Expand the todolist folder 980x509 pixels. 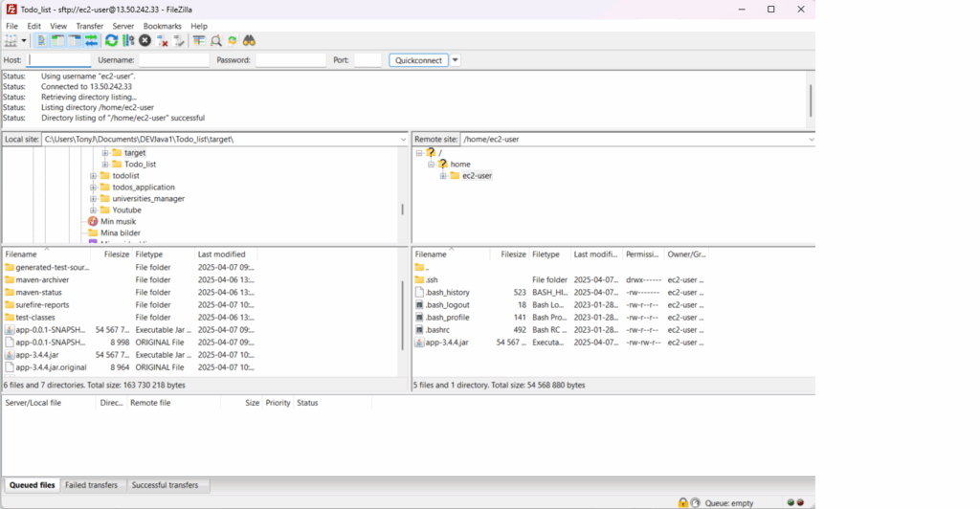click(x=93, y=176)
